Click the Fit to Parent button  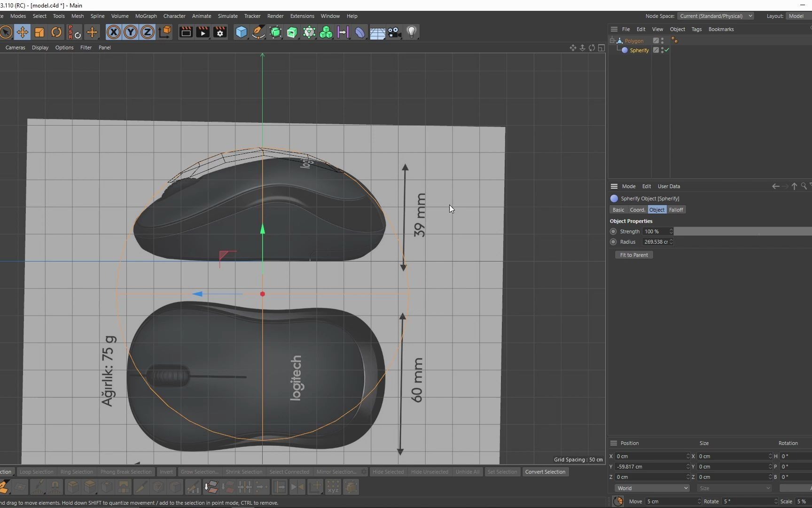pyautogui.click(x=633, y=254)
